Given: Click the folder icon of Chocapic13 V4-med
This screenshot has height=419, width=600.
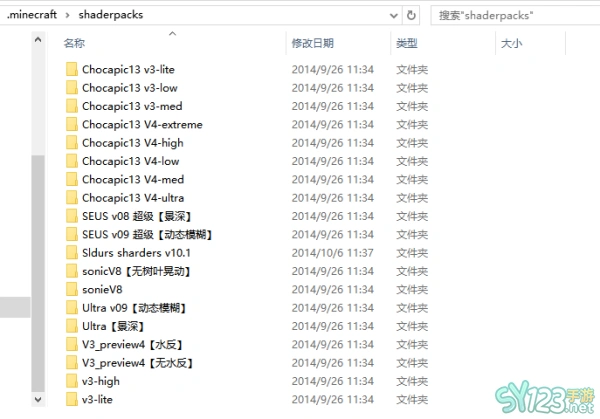Looking at the screenshot, I should tap(72, 180).
